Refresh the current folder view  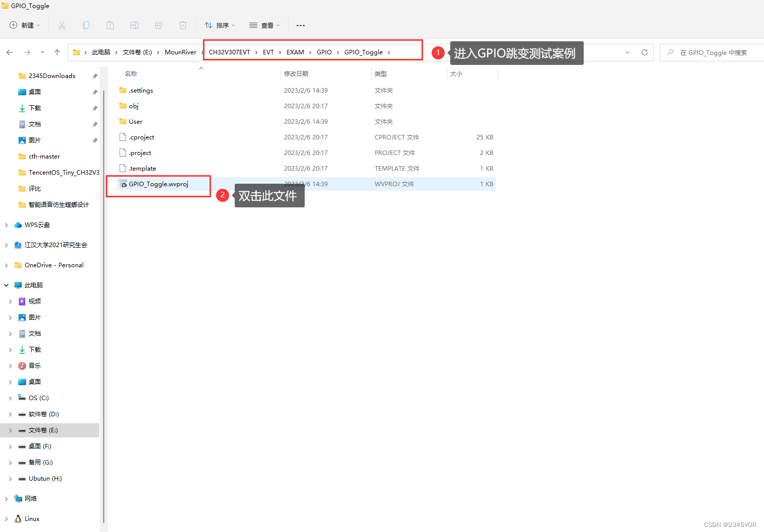pos(644,52)
